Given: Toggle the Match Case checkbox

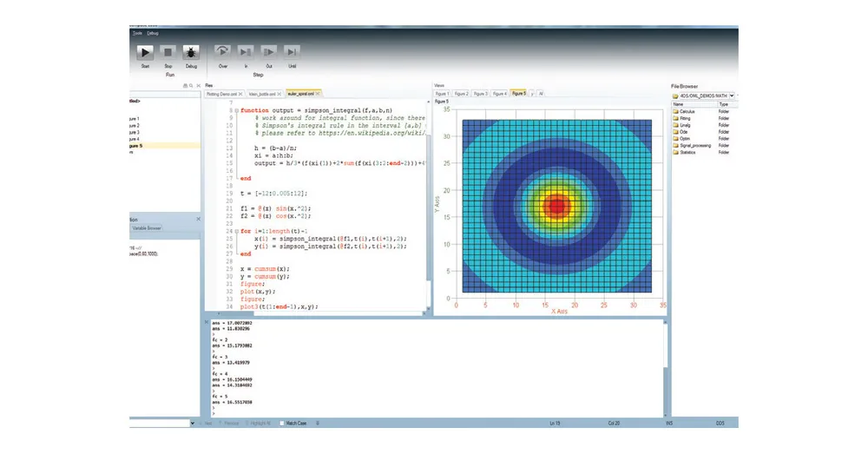Looking at the screenshot, I should 282,423.
